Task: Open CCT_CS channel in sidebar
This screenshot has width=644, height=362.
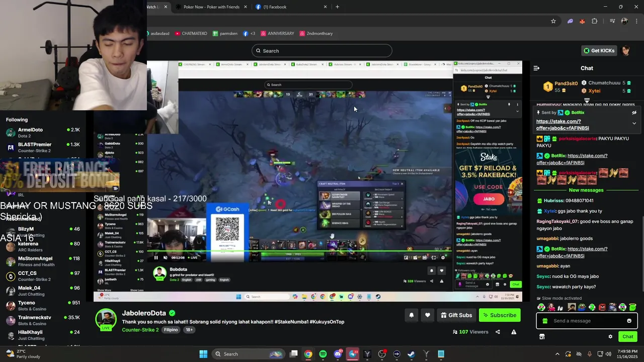Action: pyautogui.click(x=43, y=276)
